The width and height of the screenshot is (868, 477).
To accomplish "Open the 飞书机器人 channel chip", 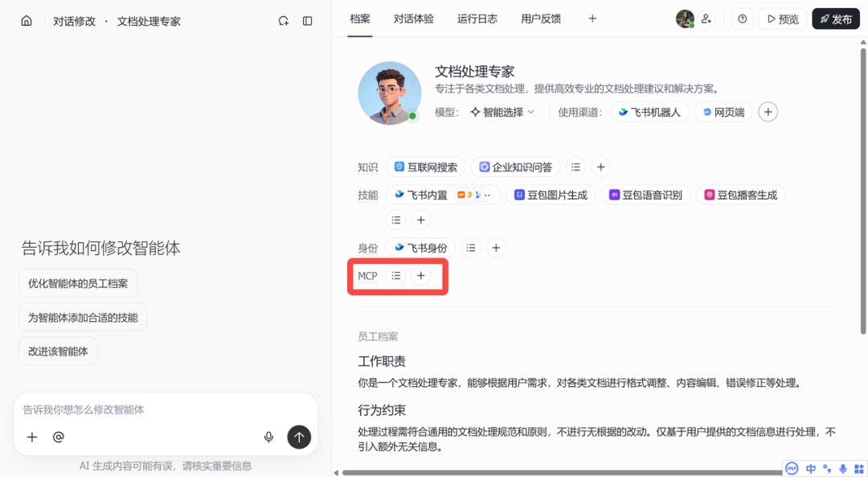I will (x=650, y=112).
